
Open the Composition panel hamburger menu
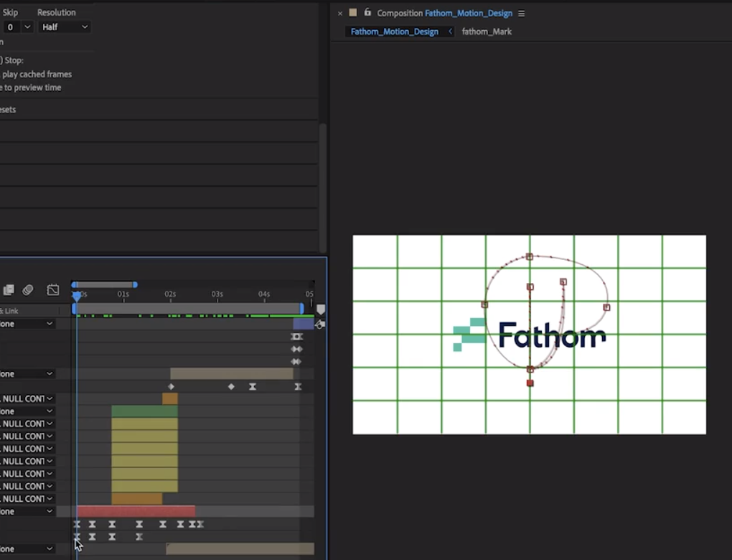pyautogui.click(x=522, y=14)
